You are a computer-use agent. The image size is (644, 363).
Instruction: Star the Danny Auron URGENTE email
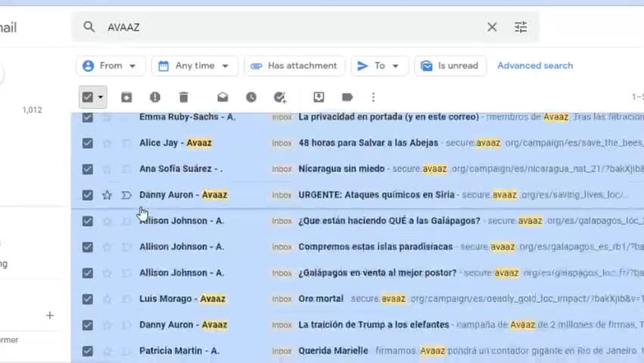click(107, 195)
